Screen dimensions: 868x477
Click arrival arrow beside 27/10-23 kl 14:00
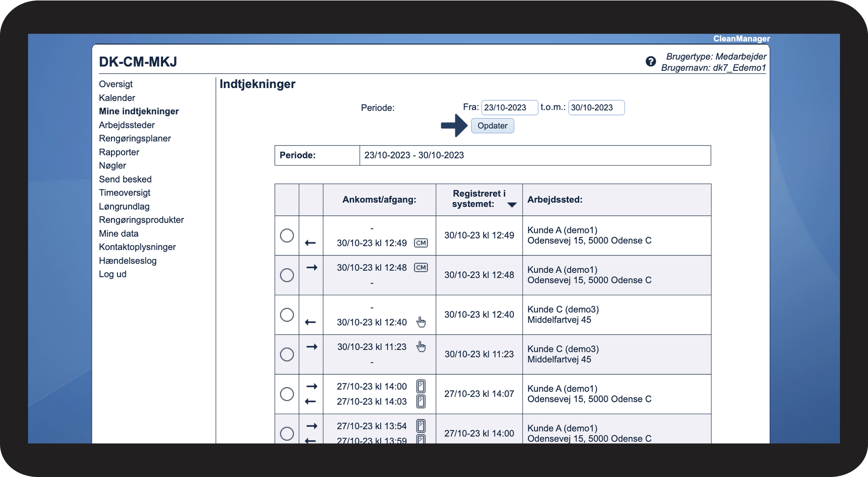(x=312, y=387)
